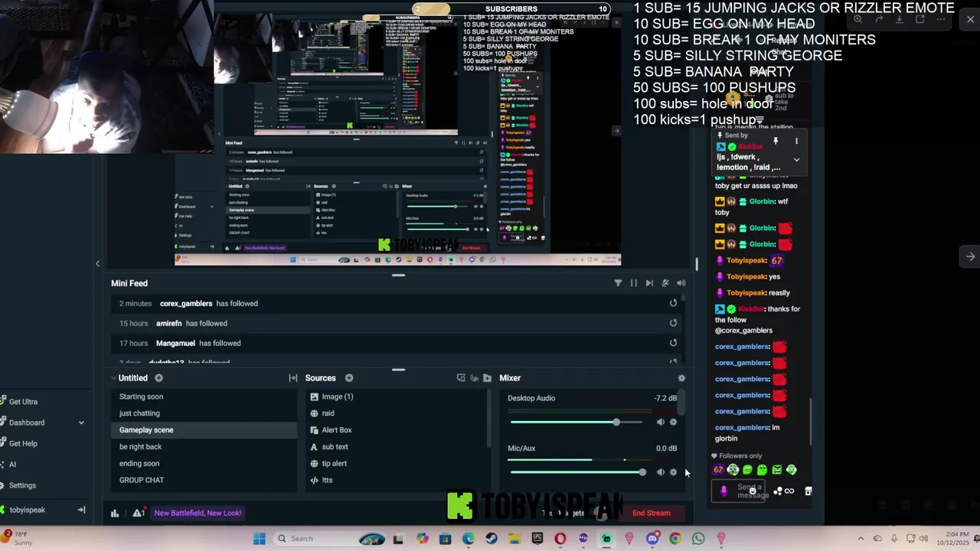Open Mic/Aux source settings gear
This screenshot has width=980, height=551.
pos(673,472)
